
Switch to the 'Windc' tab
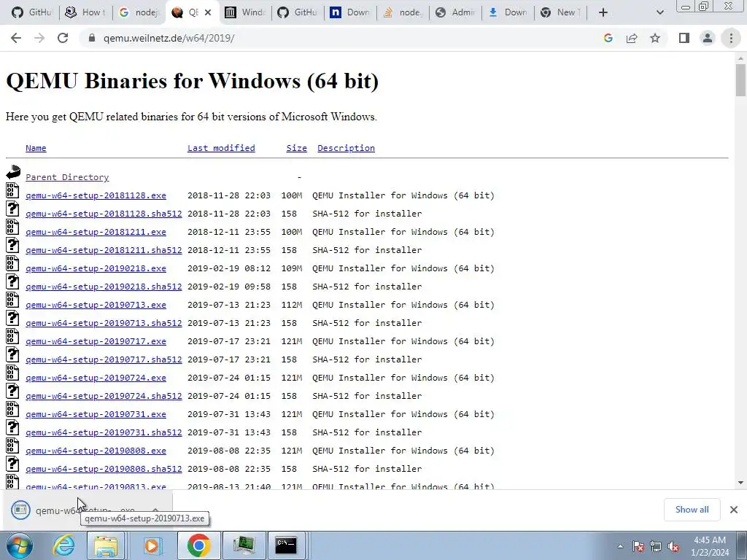click(245, 12)
